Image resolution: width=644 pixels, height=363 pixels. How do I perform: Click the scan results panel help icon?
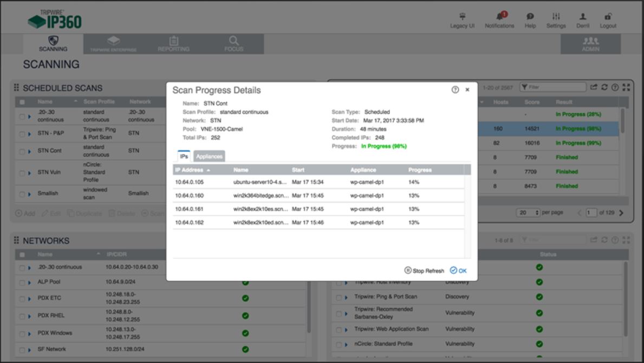pyautogui.click(x=615, y=87)
